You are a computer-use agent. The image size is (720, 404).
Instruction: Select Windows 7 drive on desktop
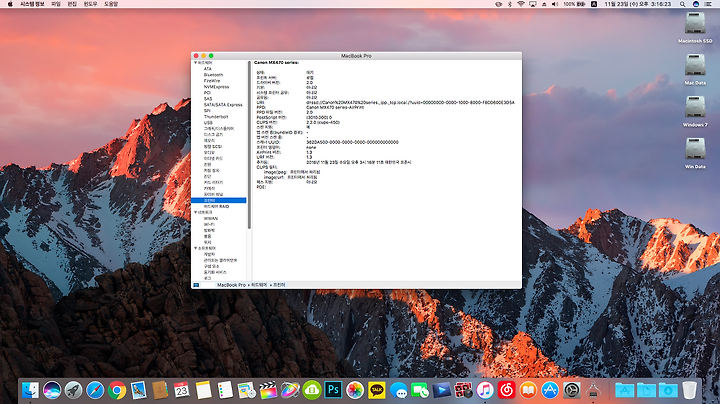coord(695,111)
